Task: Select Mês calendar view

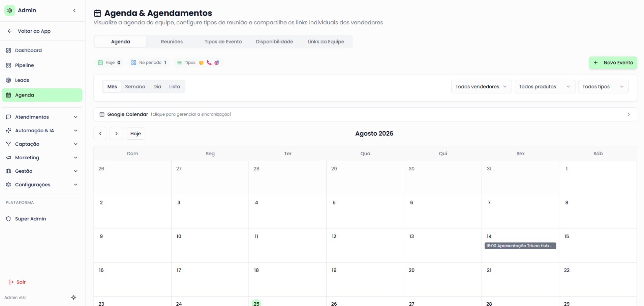Action: pos(112,87)
